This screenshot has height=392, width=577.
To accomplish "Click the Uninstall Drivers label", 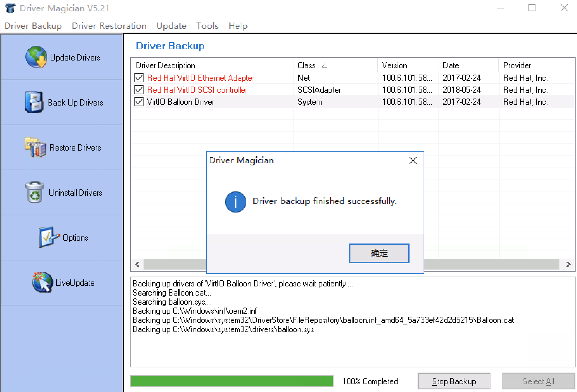I will pos(75,192).
